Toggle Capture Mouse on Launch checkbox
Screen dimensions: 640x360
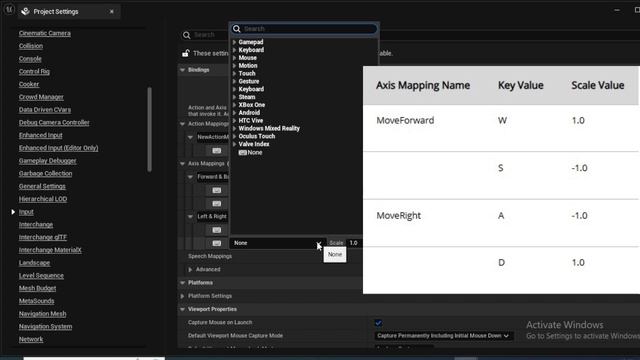point(378,323)
